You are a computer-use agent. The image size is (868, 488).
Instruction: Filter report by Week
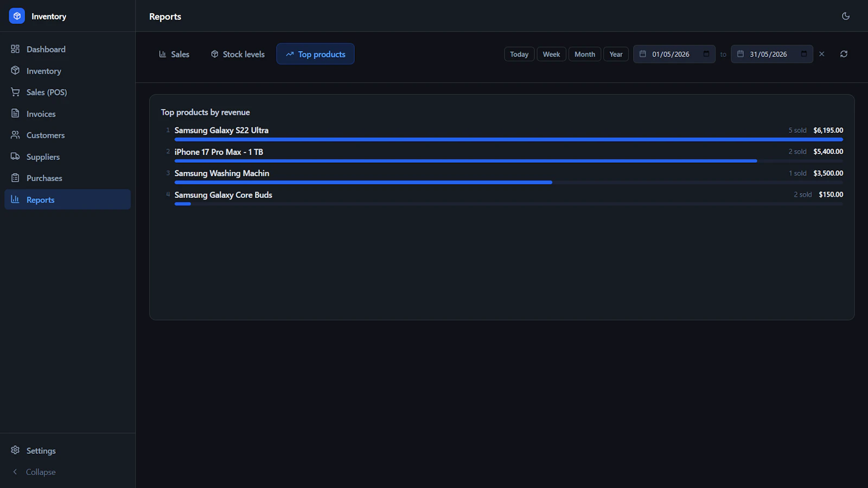pyautogui.click(x=551, y=54)
